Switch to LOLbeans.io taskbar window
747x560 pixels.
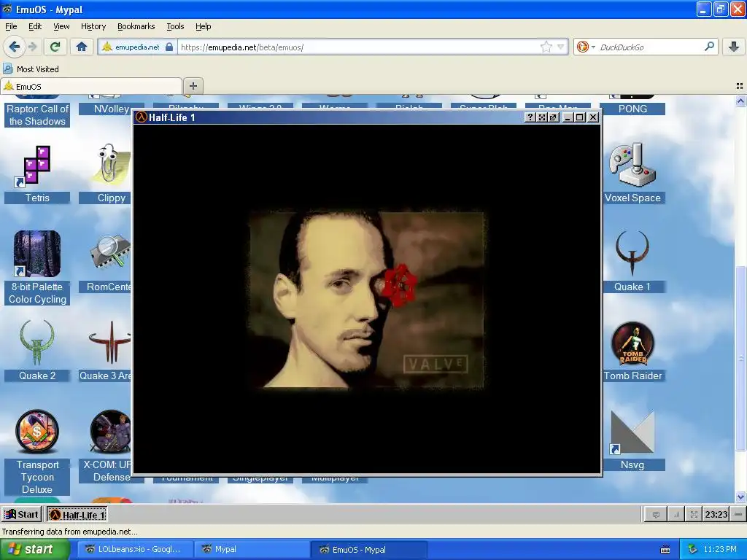tap(135, 550)
